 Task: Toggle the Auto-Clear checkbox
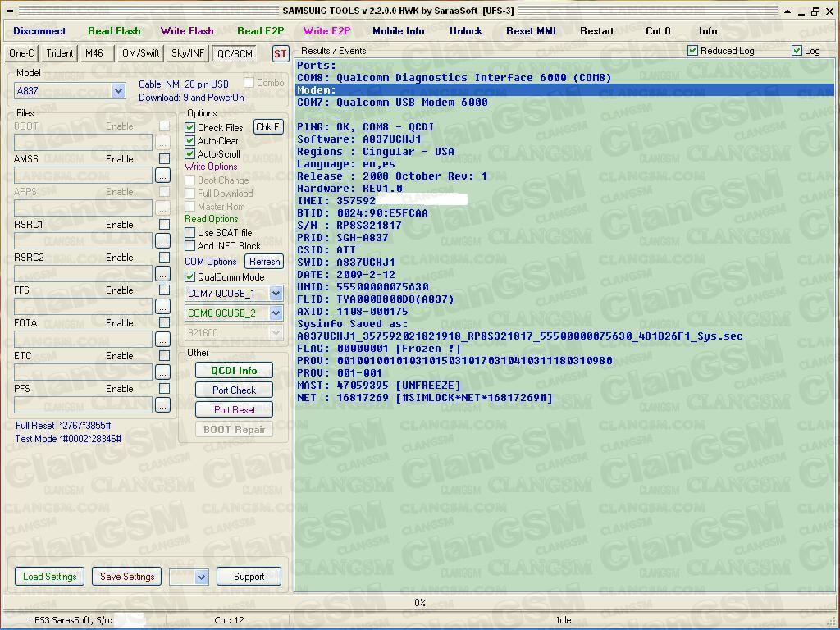click(x=189, y=141)
